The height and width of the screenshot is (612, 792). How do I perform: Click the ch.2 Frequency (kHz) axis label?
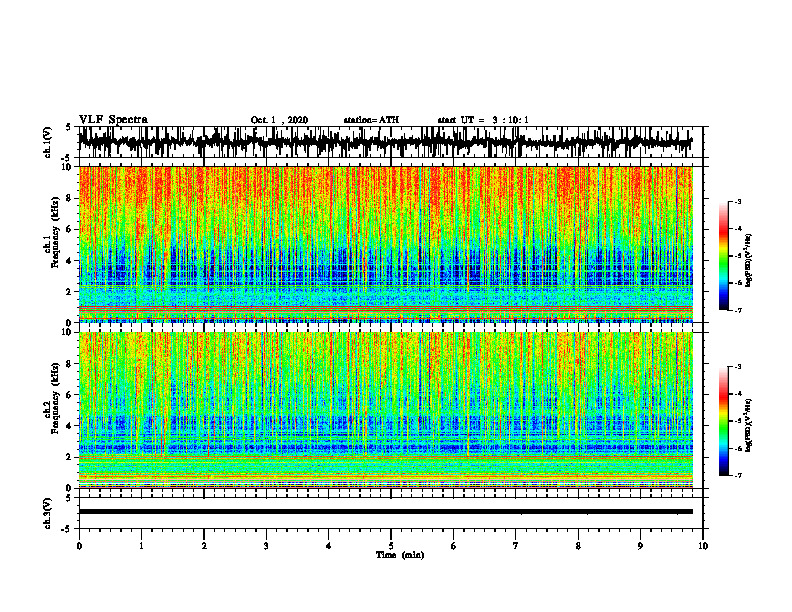(52, 398)
